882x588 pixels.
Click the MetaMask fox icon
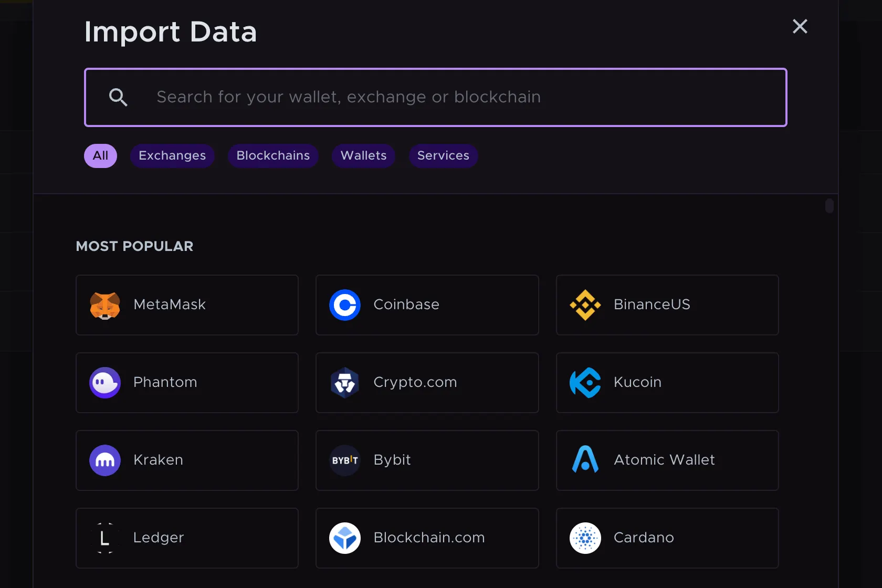pyautogui.click(x=105, y=305)
